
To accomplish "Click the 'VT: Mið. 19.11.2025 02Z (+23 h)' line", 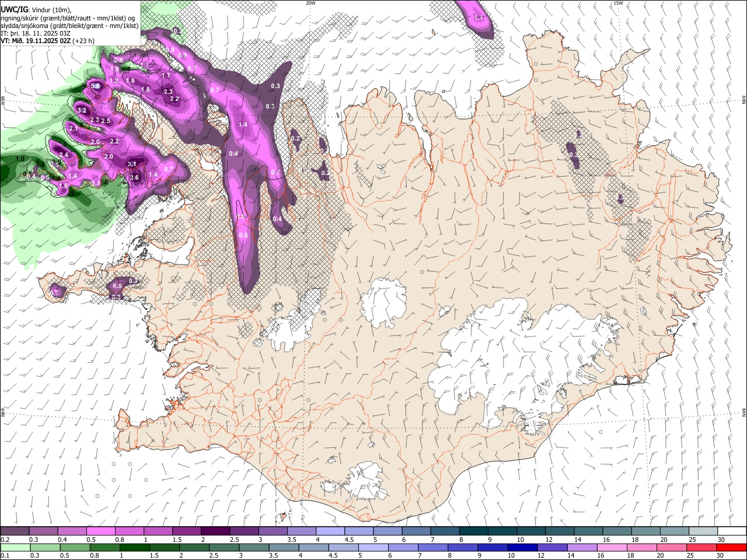I will click(47, 41).
